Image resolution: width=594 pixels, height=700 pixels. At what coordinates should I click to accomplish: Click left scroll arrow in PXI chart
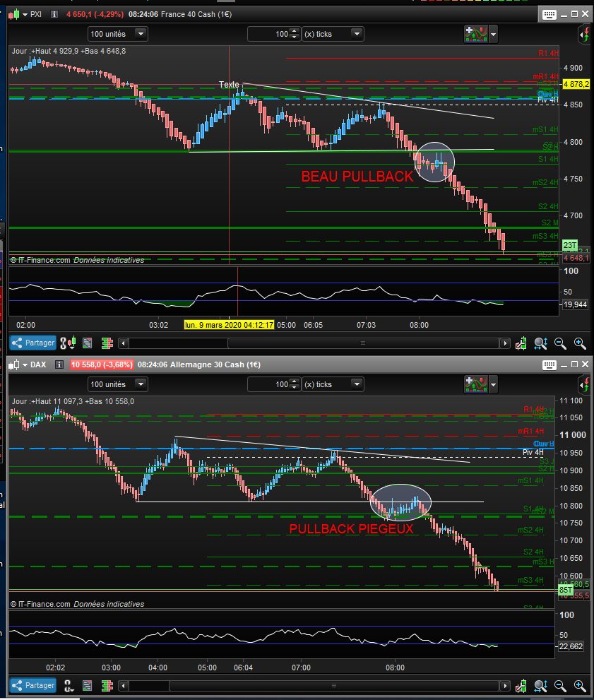tap(124, 343)
